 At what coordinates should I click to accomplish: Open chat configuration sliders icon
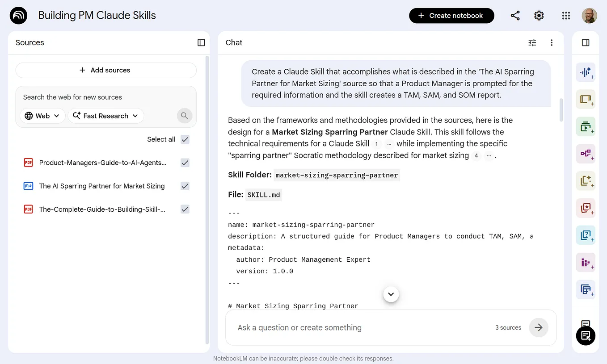532,42
